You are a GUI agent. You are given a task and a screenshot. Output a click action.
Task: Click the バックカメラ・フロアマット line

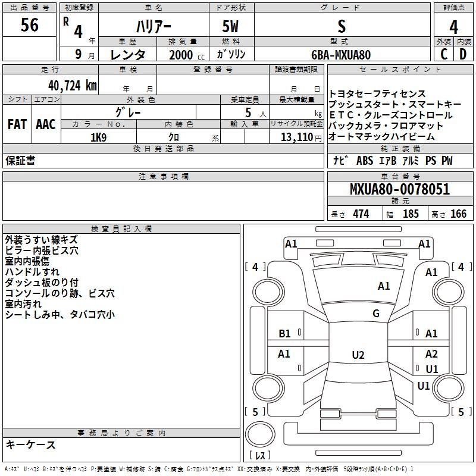[x=386, y=126]
